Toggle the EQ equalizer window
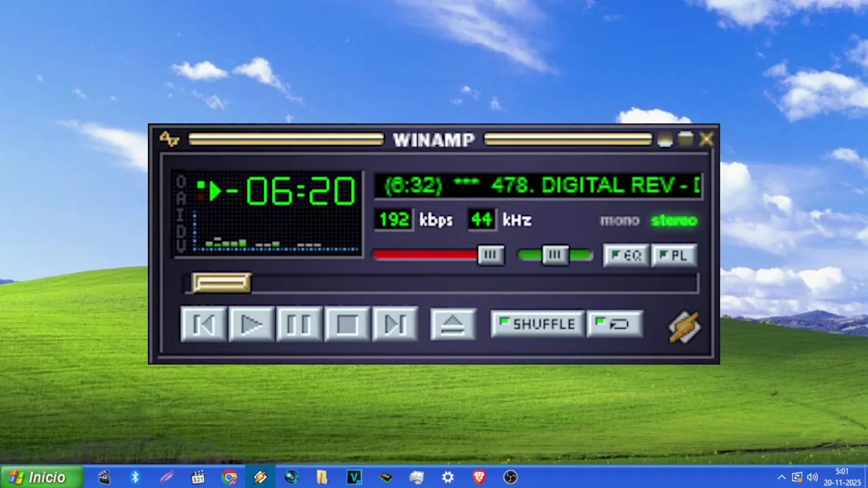The height and width of the screenshot is (488, 868). click(626, 256)
